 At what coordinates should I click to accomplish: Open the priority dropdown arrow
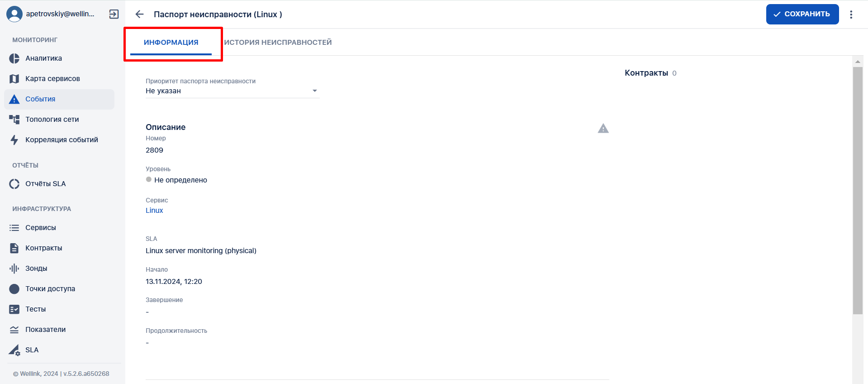(315, 91)
